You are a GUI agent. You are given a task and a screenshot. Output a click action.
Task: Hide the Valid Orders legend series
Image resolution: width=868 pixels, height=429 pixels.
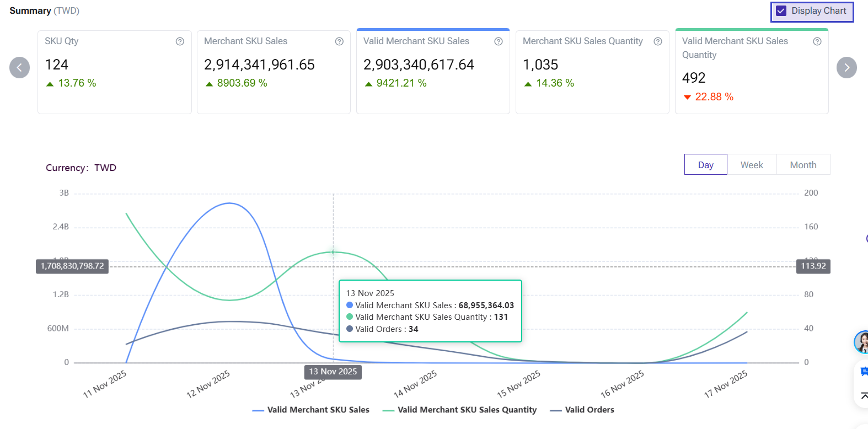582,410
